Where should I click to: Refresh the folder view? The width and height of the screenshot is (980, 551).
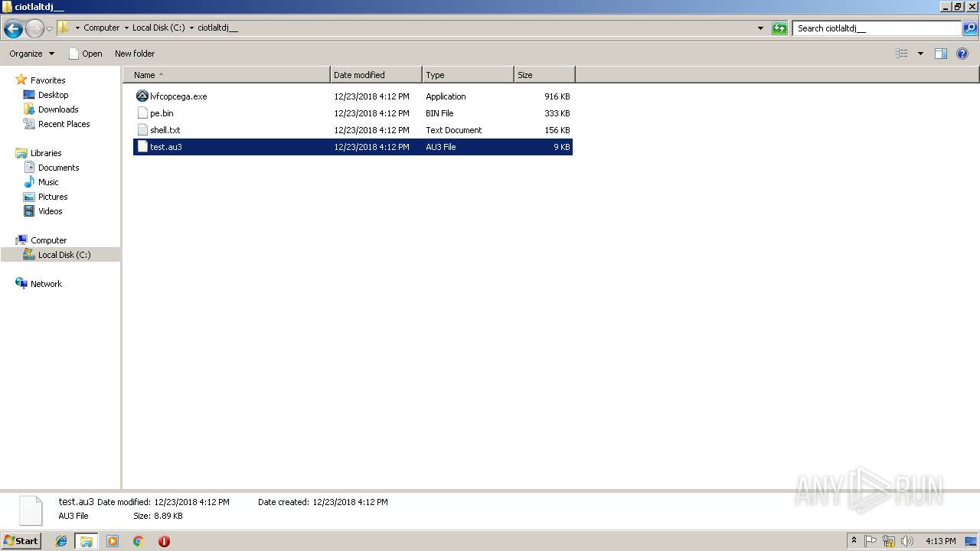click(779, 28)
